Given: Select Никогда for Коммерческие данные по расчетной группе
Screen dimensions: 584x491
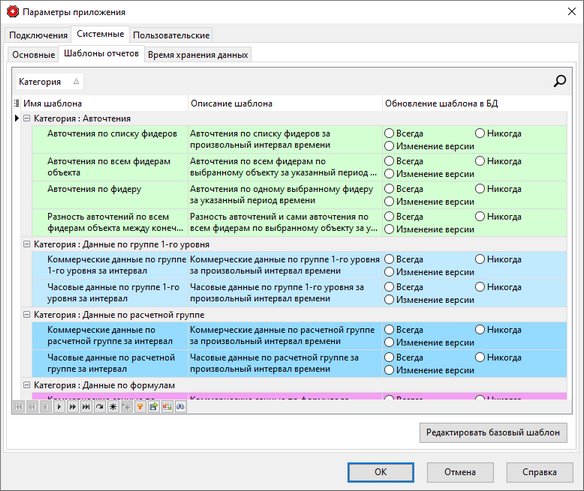Looking at the screenshot, I should [480, 329].
